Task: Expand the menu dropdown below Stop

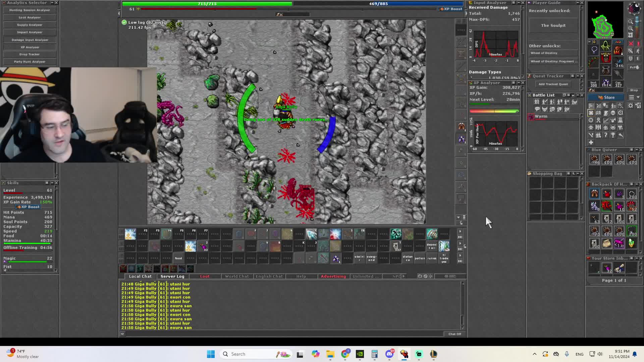Action: (x=634, y=97)
